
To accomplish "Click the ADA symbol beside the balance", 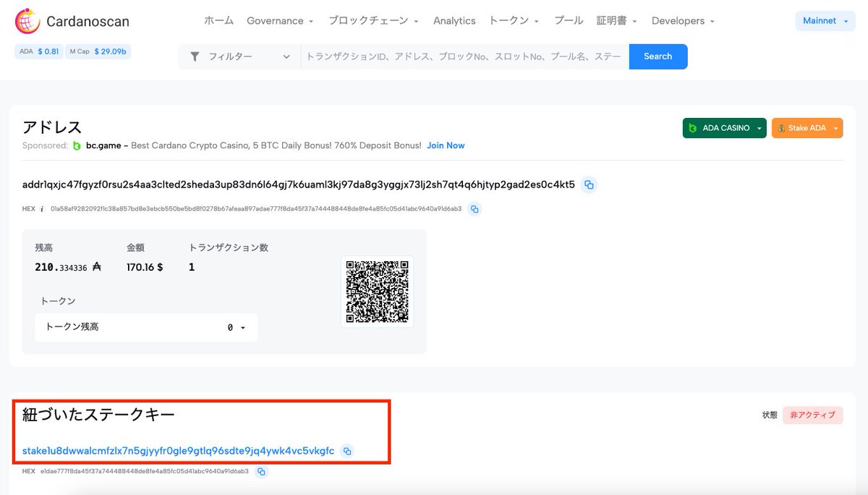I will pos(97,267).
